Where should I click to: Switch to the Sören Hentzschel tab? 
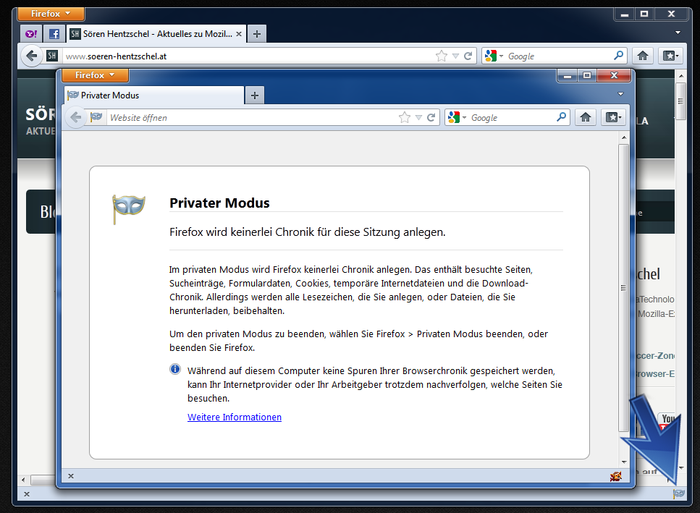click(156, 34)
